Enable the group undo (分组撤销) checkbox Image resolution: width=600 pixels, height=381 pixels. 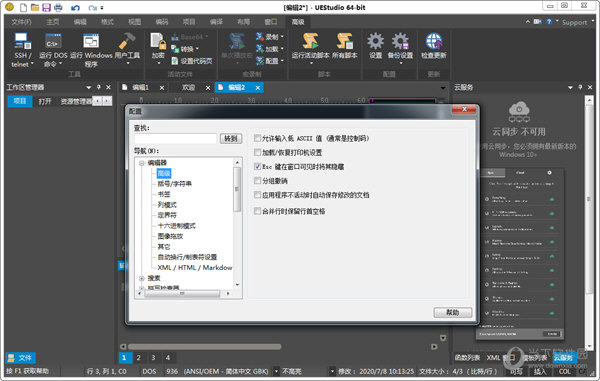pyautogui.click(x=258, y=181)
